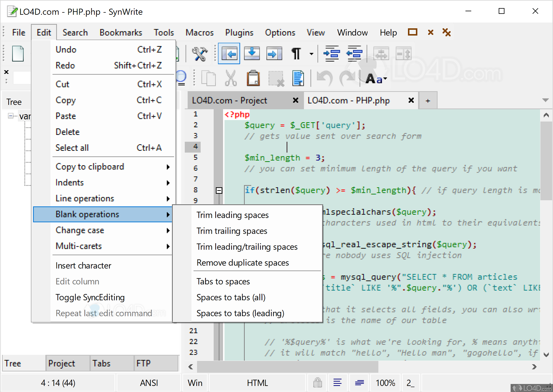The image size is (553, 392).
Task: Choose Remove duplicate spaces option
Action: 242,263
